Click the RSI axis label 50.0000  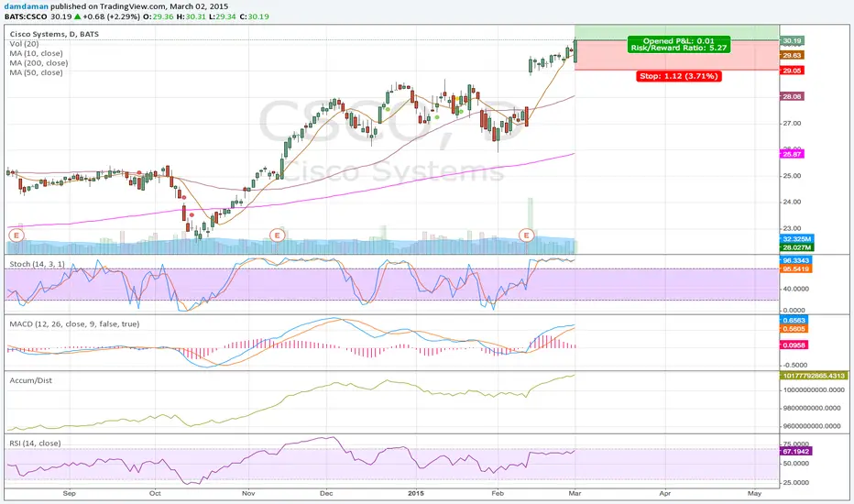[795, 464]
